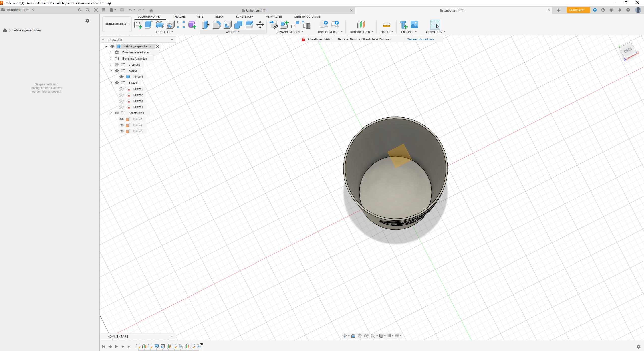Select the Fillet tool

click(217, 25)
